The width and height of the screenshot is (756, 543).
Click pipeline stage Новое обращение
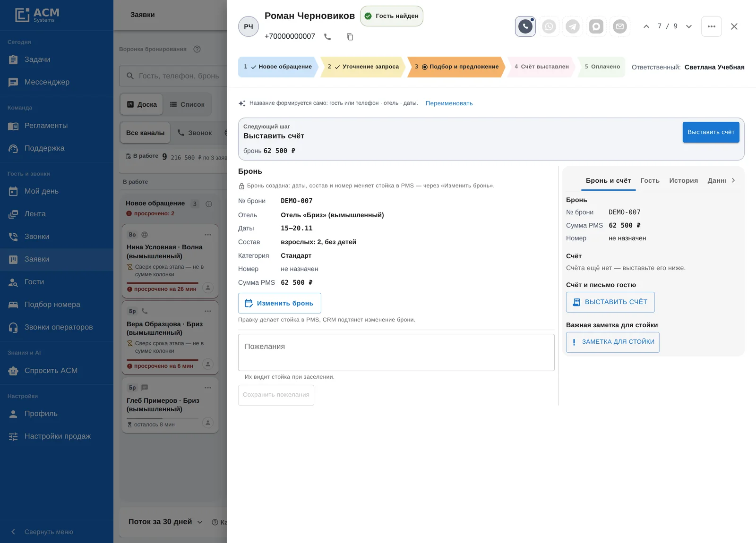coord(278,67)
